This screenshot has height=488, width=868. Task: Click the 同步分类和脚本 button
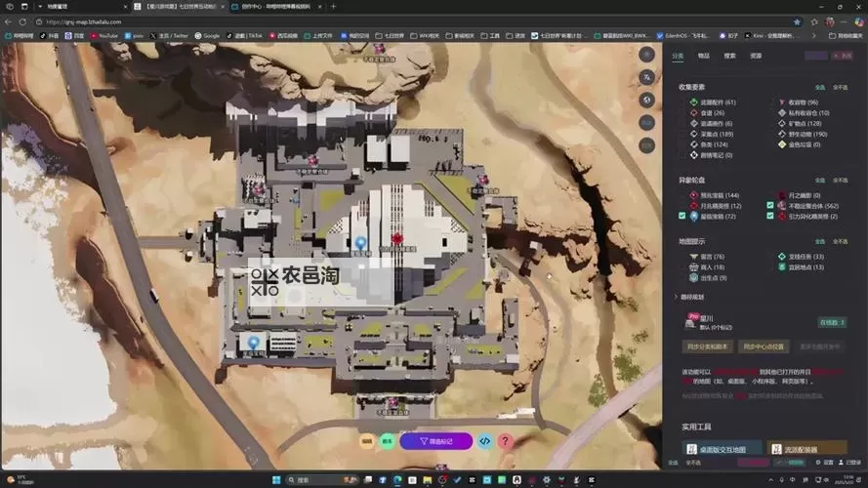(x=708, y=346)
